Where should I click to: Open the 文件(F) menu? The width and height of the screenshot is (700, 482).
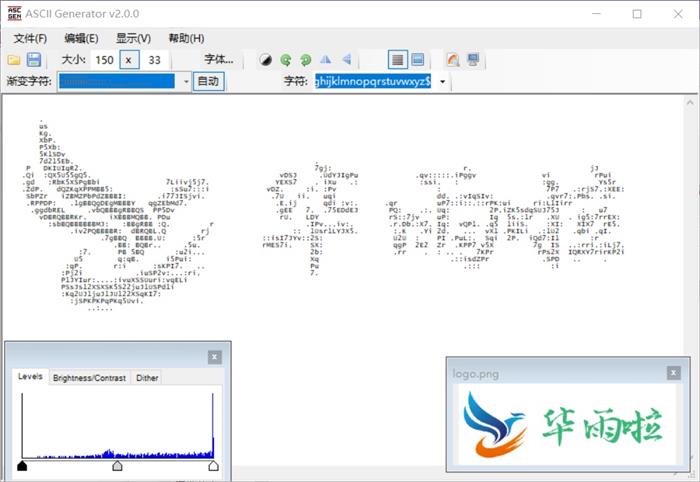[x=30, y=38]
